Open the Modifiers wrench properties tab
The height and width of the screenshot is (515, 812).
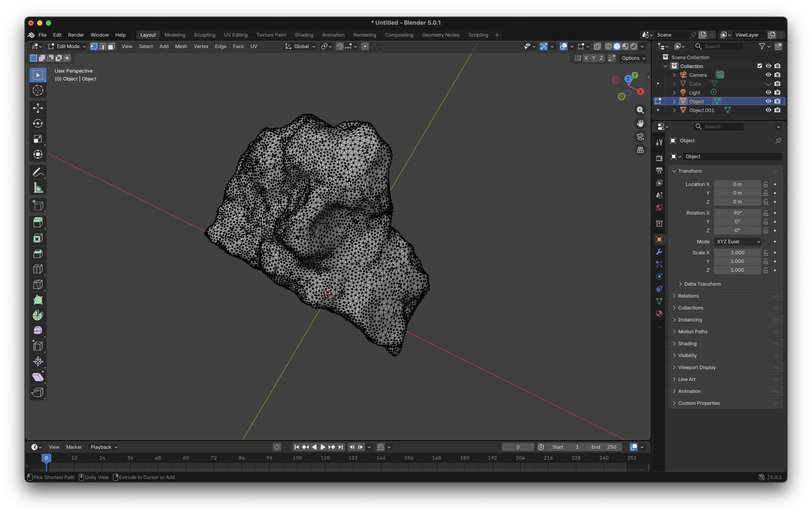tap(659, 252)
